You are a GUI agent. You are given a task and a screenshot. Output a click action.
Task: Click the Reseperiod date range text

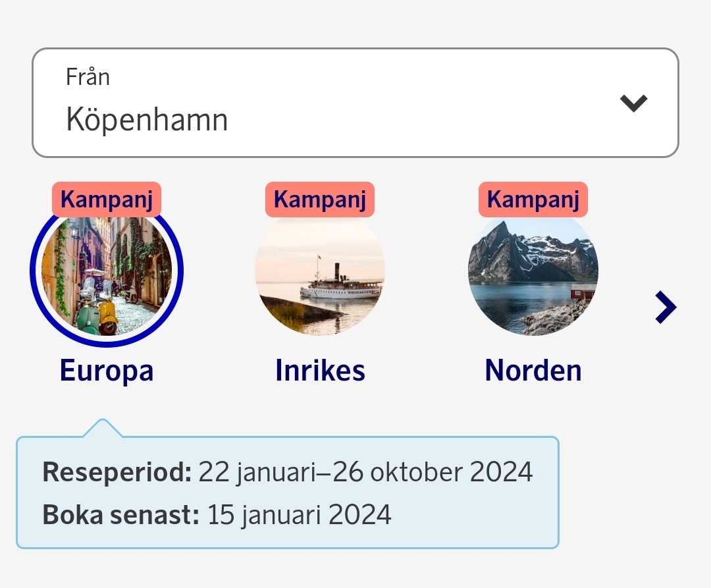click(x=286, y=471)
